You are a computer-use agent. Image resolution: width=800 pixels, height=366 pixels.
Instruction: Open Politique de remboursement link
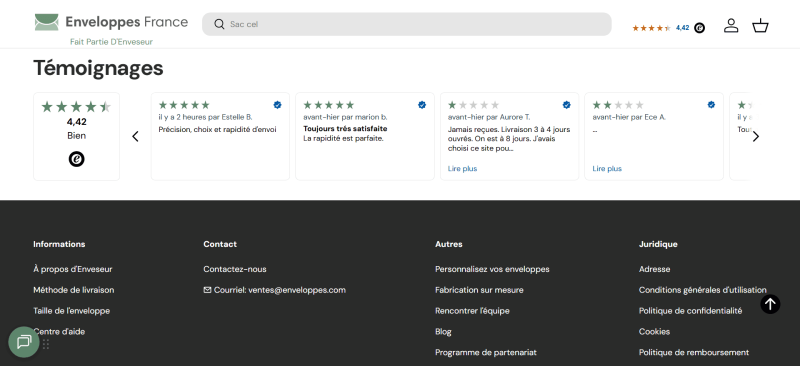pos(694,353)
